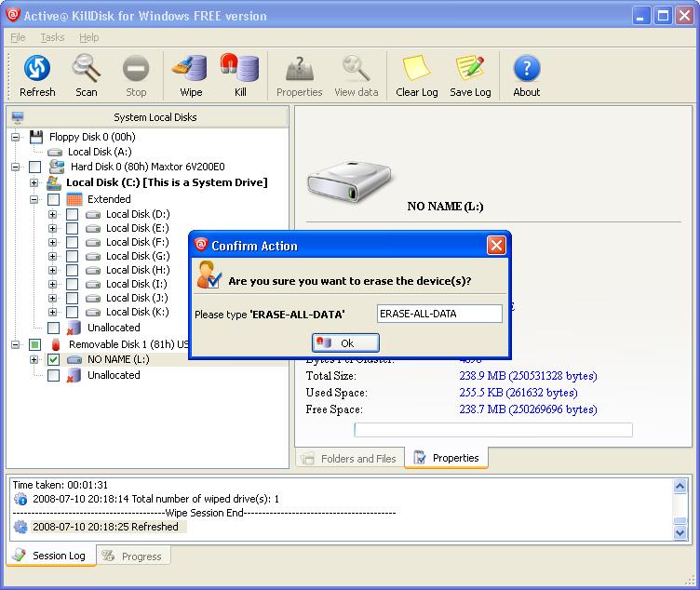Collapse the Removable Disk 1 node
The width and height of the screenshot is (700, 590).
(16, 344)
